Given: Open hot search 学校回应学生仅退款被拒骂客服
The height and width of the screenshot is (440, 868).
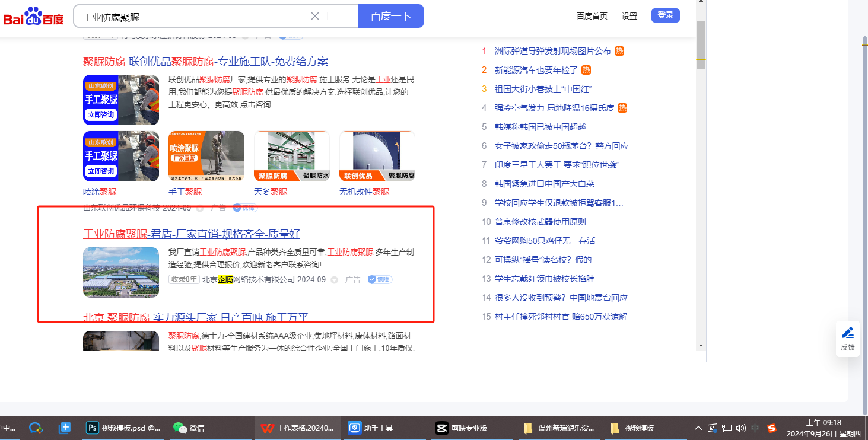Looking at the screenshot, I should (559, 203).
